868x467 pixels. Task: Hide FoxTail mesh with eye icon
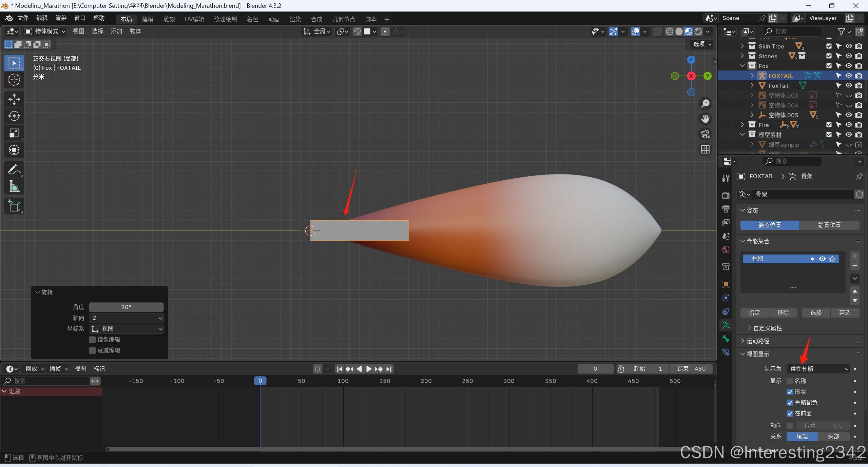point(848,85)
